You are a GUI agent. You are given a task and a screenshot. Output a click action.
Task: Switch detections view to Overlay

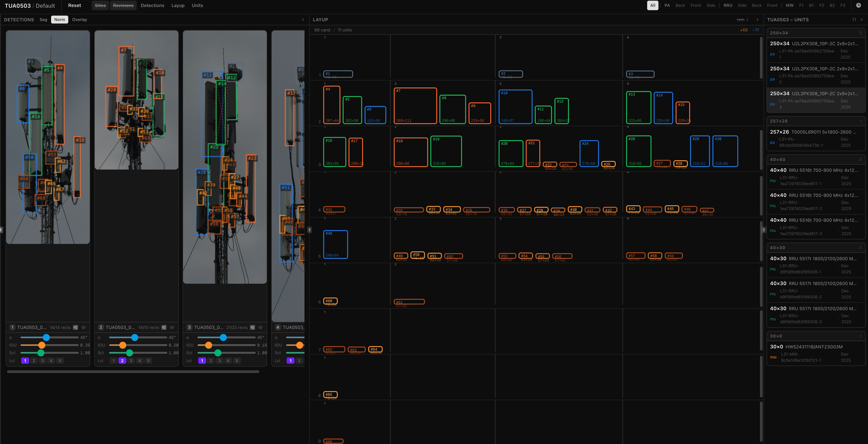pos(80,19)
